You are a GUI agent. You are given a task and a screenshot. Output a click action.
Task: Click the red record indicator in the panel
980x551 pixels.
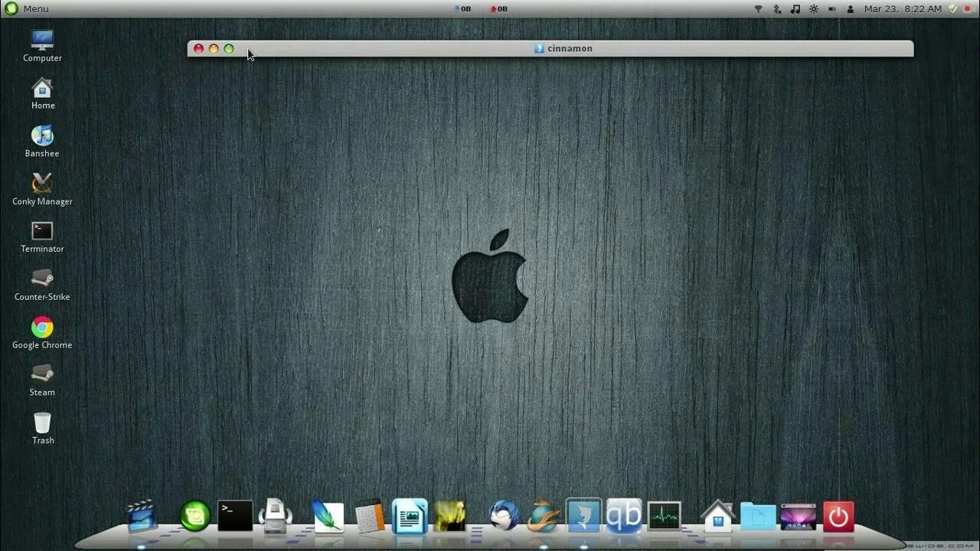(x=967, y=9)
